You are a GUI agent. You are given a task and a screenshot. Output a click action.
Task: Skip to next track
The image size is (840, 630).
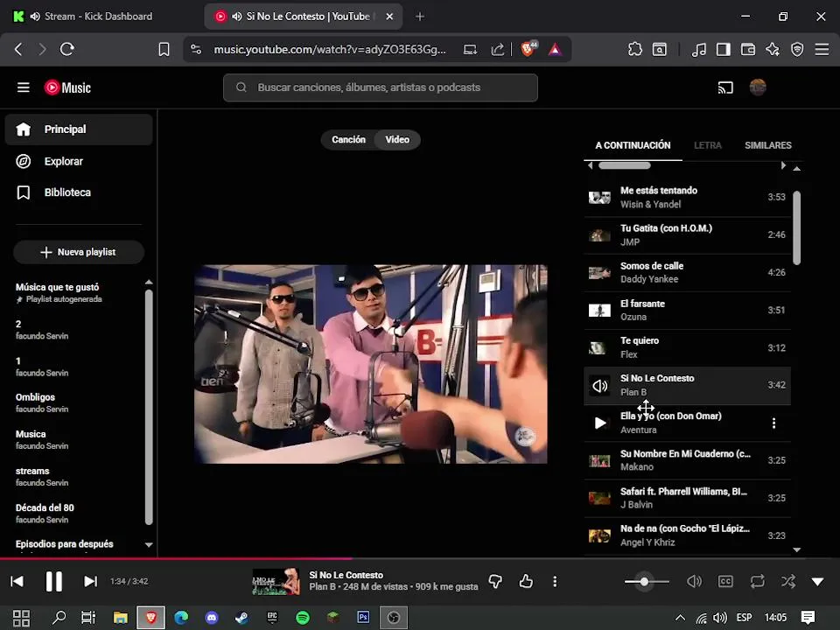pos(90,581)
